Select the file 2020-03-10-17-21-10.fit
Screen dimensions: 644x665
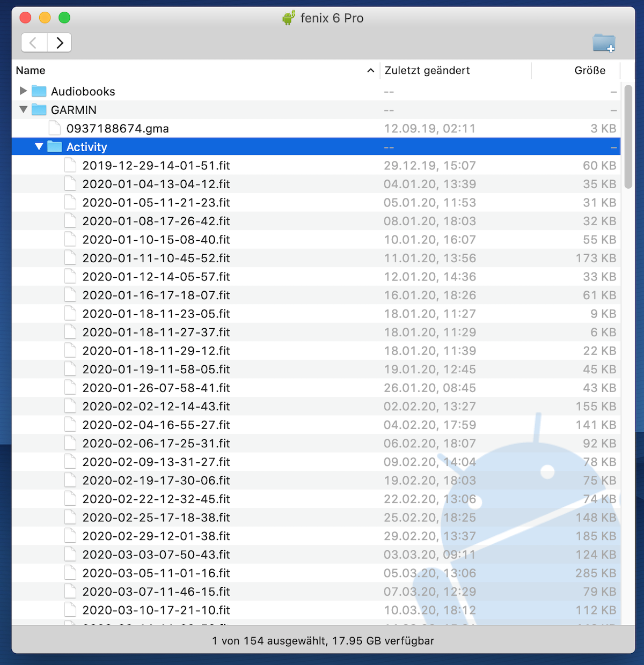(x=156, y=610)
